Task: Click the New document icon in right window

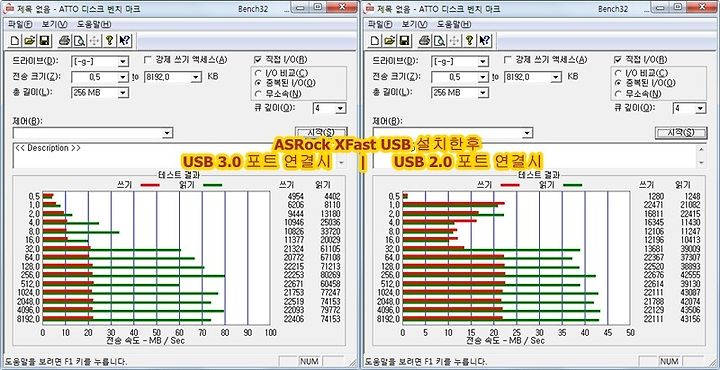Action: (375, 41)
